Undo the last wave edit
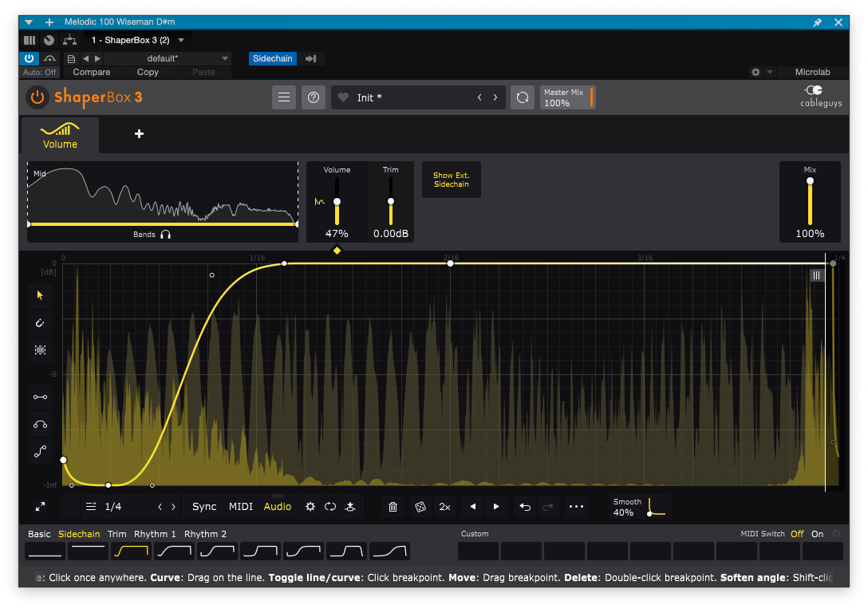Screen dimensions: 868x609 coord(525,507)
